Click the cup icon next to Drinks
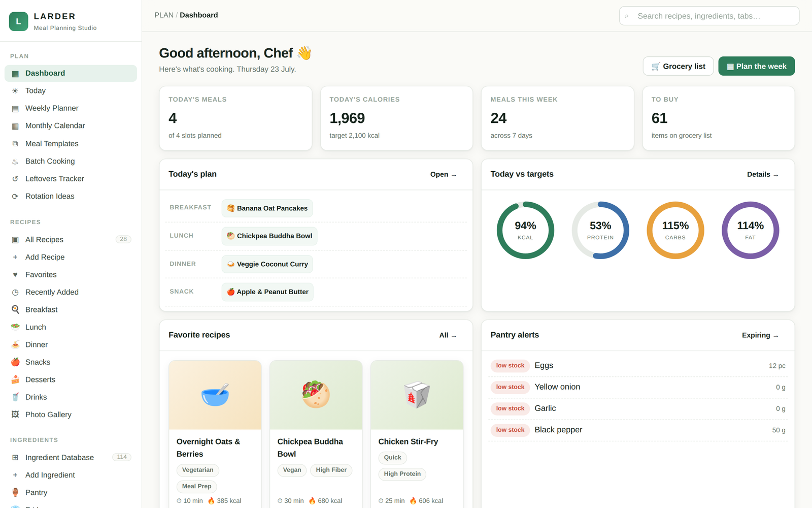The image size is (812, 508). tap(15, 397)
